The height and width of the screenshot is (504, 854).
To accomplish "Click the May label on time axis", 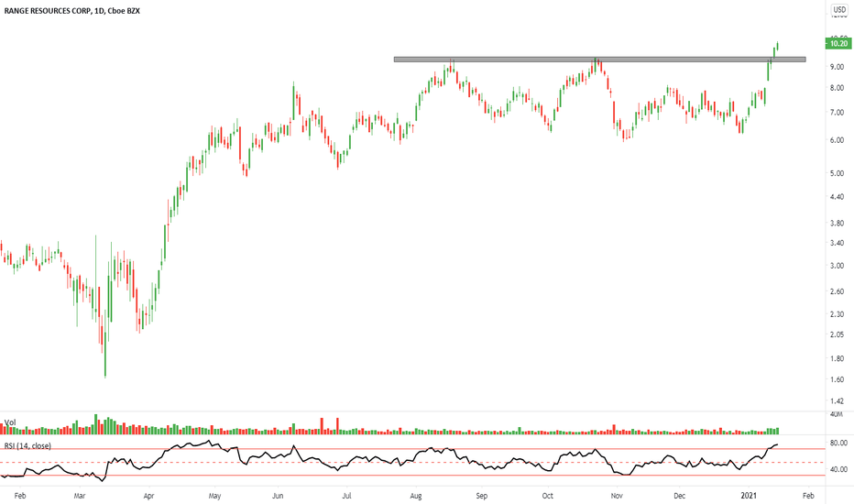I will [x=214, y=496].
